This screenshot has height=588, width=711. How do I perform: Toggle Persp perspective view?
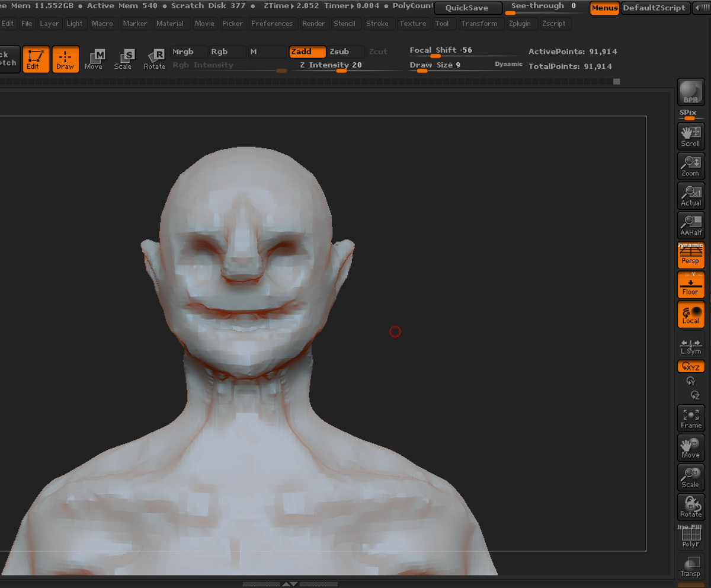tap(691, 255)
